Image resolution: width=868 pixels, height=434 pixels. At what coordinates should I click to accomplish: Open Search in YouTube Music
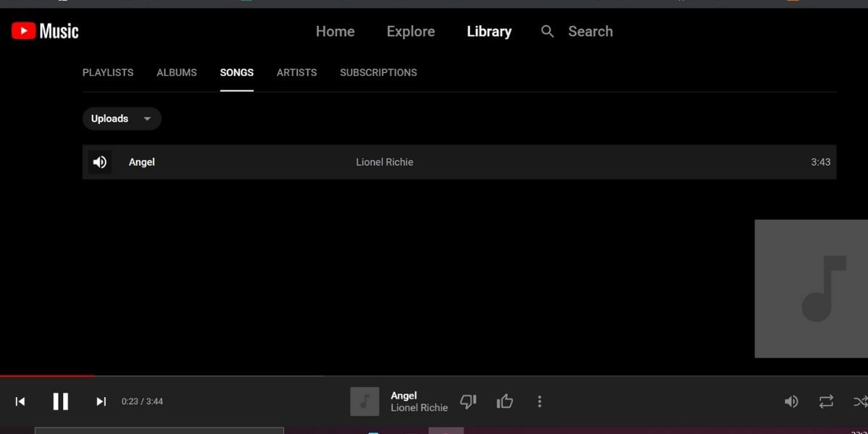click(x=575, y=31)
